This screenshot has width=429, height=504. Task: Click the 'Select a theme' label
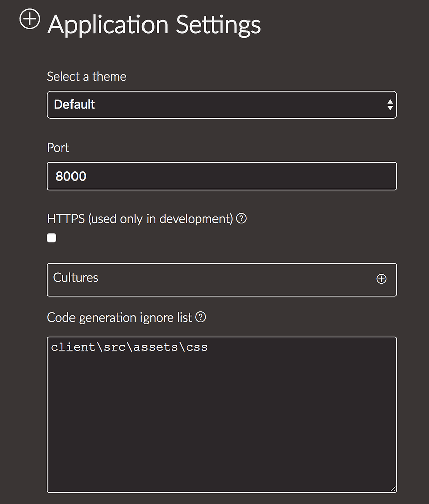point(87,77)
